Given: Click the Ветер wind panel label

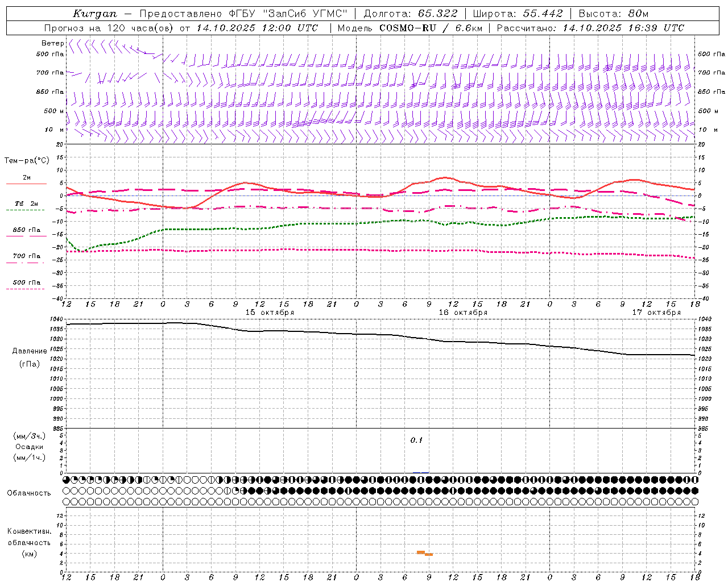Looking at the screenshot, I should [x=52, y=43].
